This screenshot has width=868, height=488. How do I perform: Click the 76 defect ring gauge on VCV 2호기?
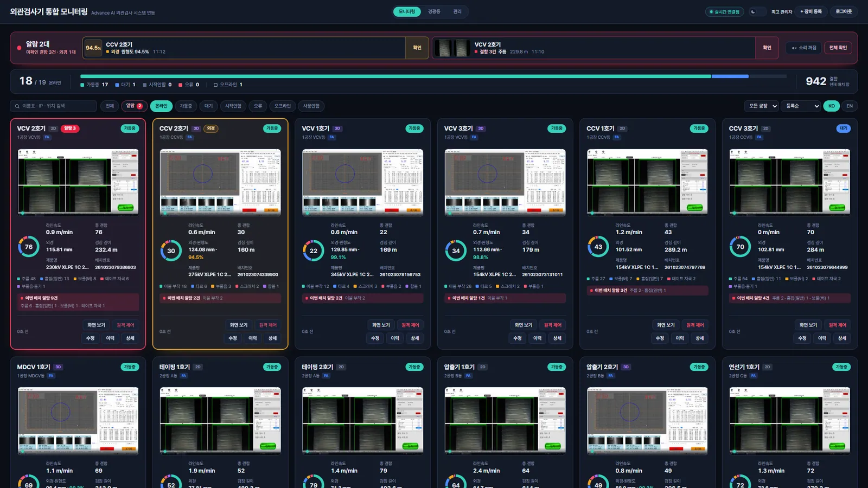29,247
